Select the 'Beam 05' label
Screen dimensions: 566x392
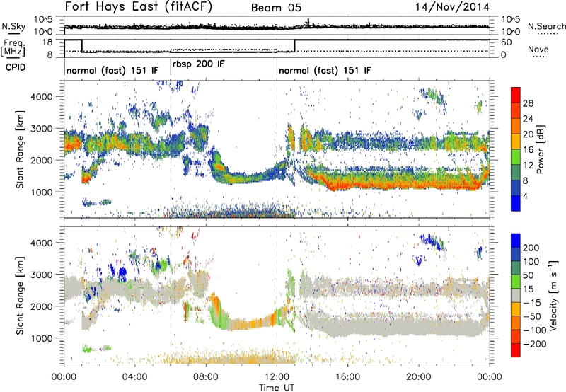click(x=276, y=8)
